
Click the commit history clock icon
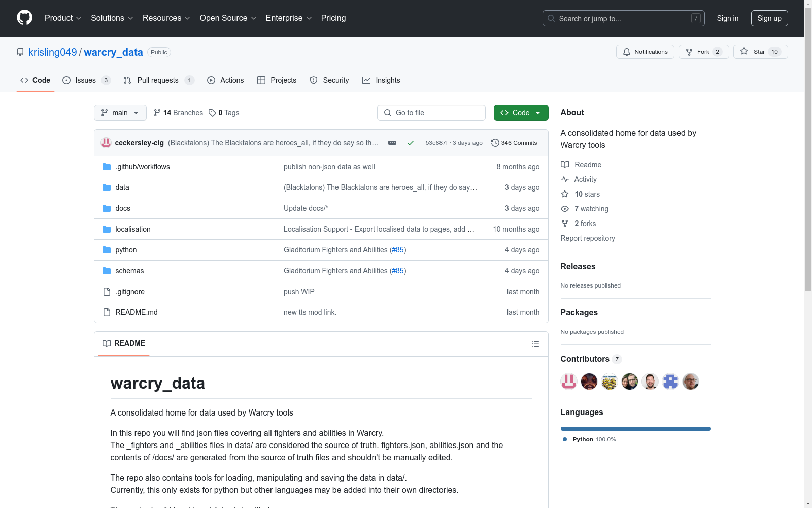tap(495, 143)
